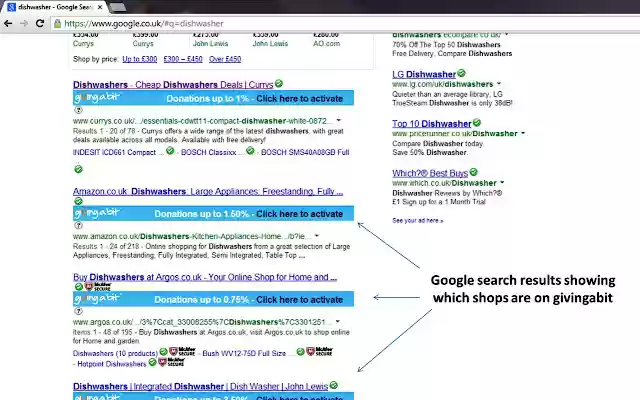640x400 pixels.
Task: Click the question mark icon under the Currys givingabit banner
Action: 78,110
